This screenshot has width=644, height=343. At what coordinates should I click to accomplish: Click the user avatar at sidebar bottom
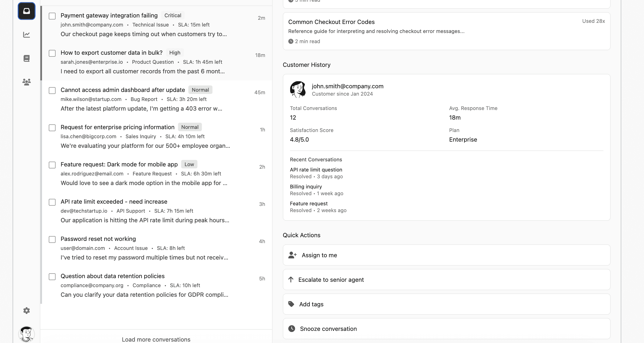[x=27, y=334]
